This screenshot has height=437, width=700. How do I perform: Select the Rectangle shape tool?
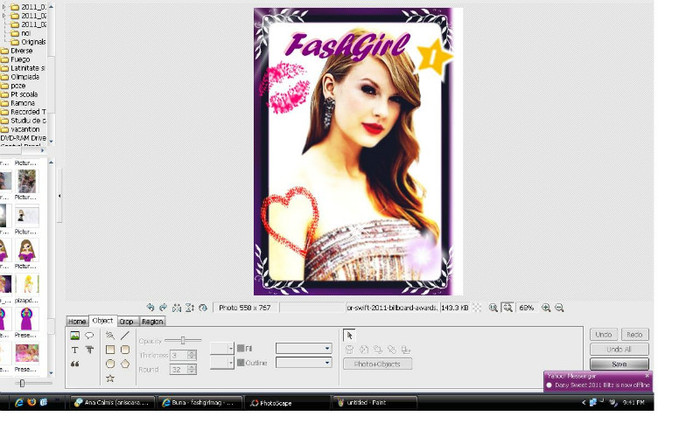click(x=110, y=350)
